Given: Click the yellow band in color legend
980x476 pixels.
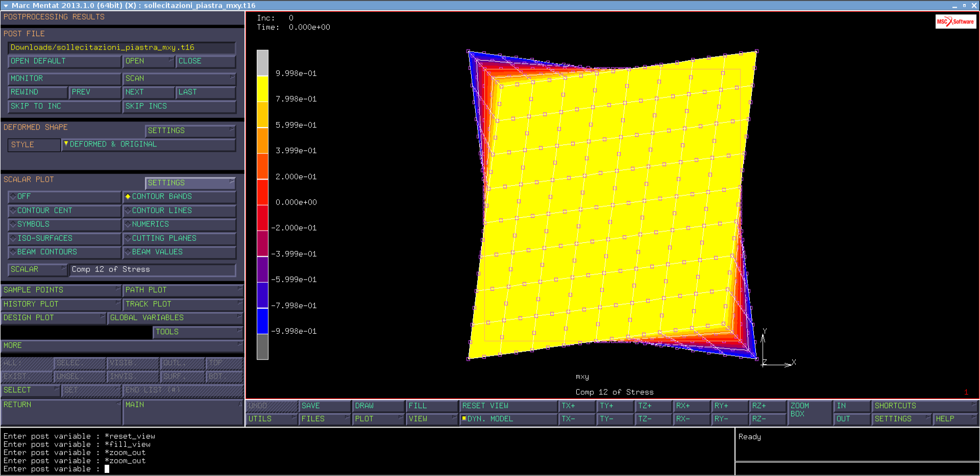Looking at the screenshot, I should point(262,89).
